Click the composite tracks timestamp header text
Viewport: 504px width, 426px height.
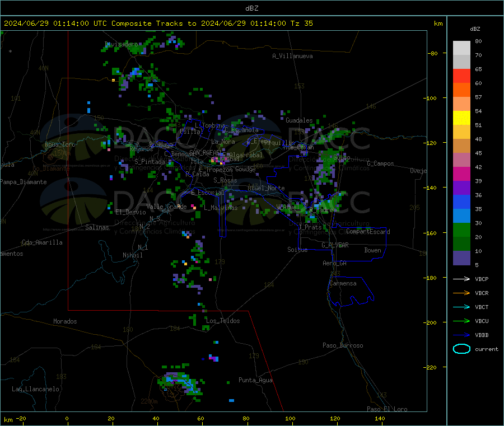pos(158,24)
